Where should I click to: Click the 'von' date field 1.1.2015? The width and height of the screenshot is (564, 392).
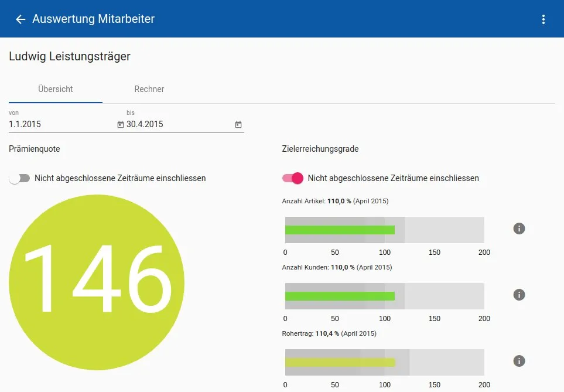coord(59,124)
